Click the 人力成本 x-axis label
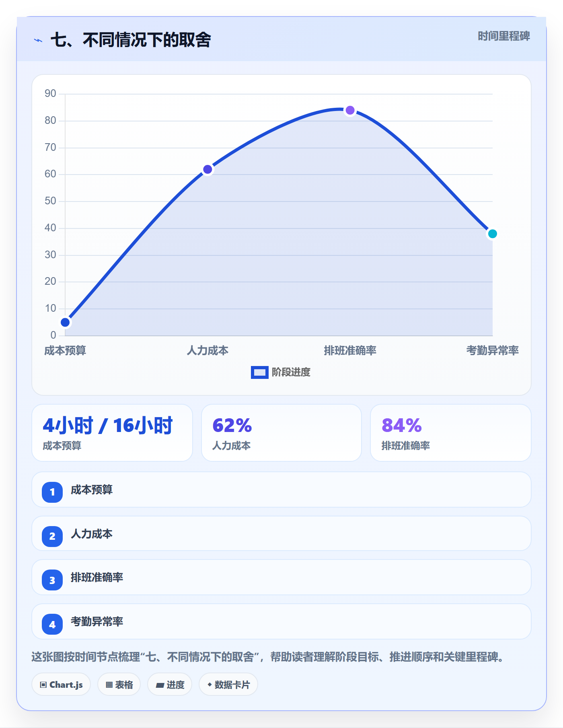This screenshot has height=728, width=563. (208, 350)
